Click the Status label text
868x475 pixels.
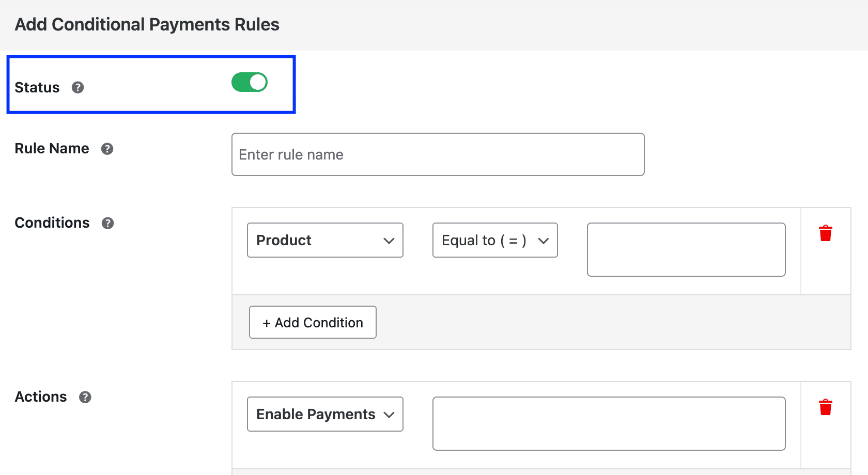[37, 87]
